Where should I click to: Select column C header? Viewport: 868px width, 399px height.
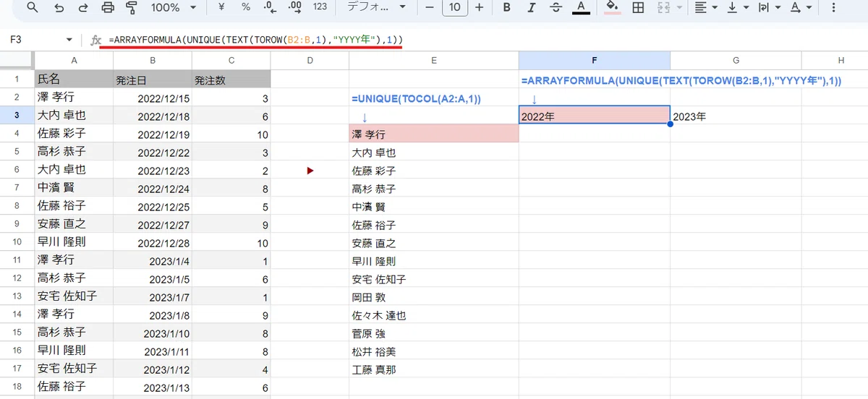(x=231, y=60)
